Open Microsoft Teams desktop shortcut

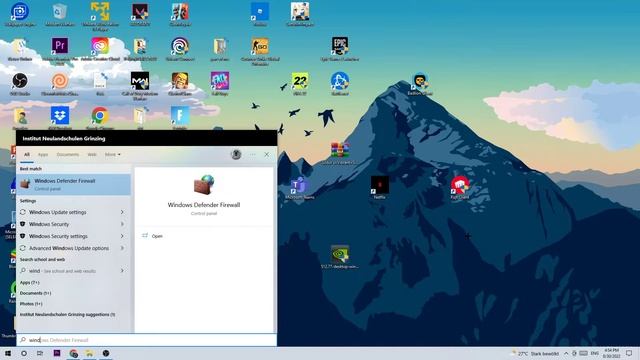coord(300,188)
